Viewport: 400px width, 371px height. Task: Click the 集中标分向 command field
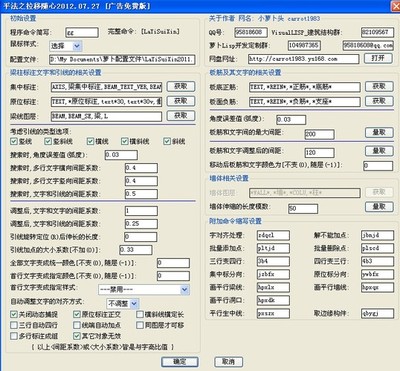(x=273, y=274)
